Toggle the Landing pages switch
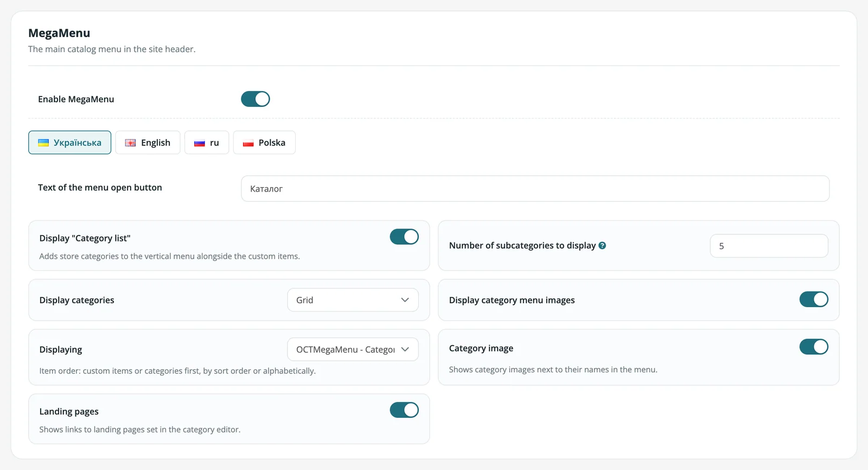The height and width of the screenshot is (470, 868). click(x=404, y=410)
